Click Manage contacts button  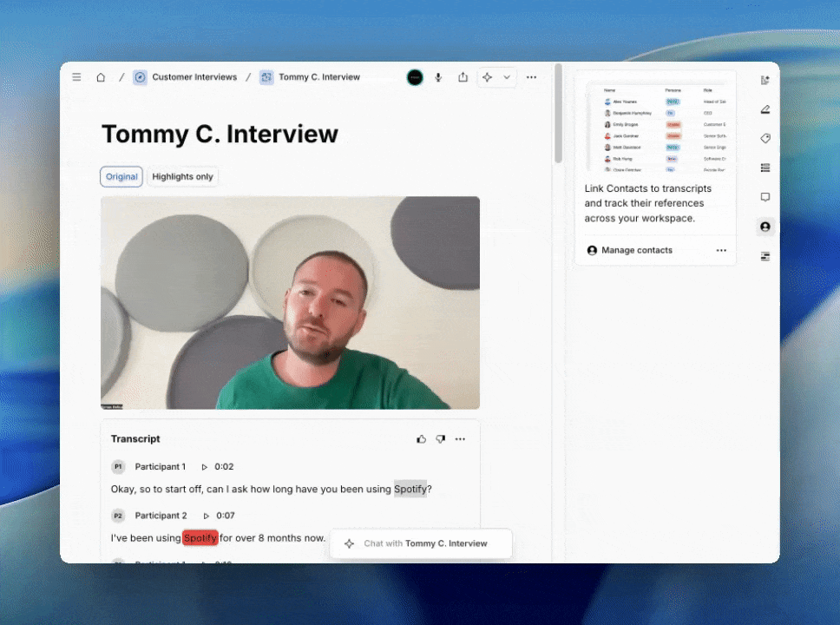coord(630,250)
